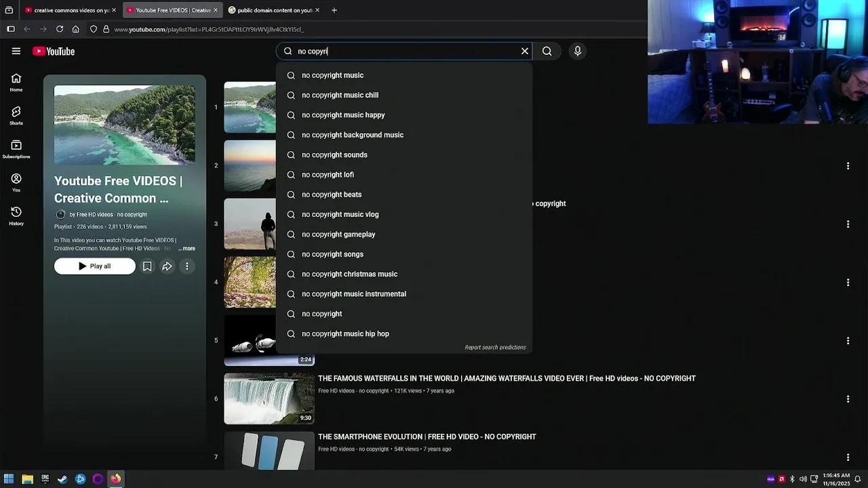868x488 pixels.
Task: Select suggestion 'no copyright music chill'
Action: (x=404, y=95)
